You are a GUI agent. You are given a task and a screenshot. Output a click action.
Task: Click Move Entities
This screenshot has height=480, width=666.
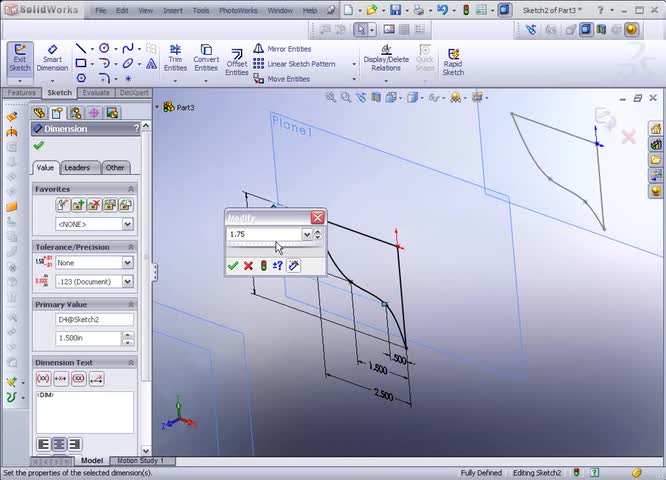point(282,79)
